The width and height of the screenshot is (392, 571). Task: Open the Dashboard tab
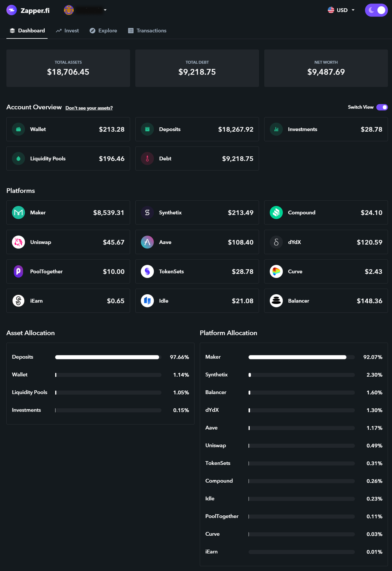pos(27,31)
